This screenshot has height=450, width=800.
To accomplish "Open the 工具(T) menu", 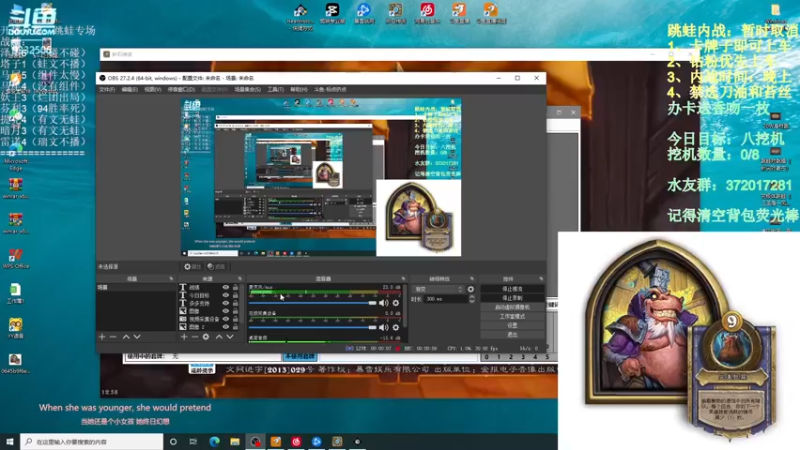I will 276,89.
